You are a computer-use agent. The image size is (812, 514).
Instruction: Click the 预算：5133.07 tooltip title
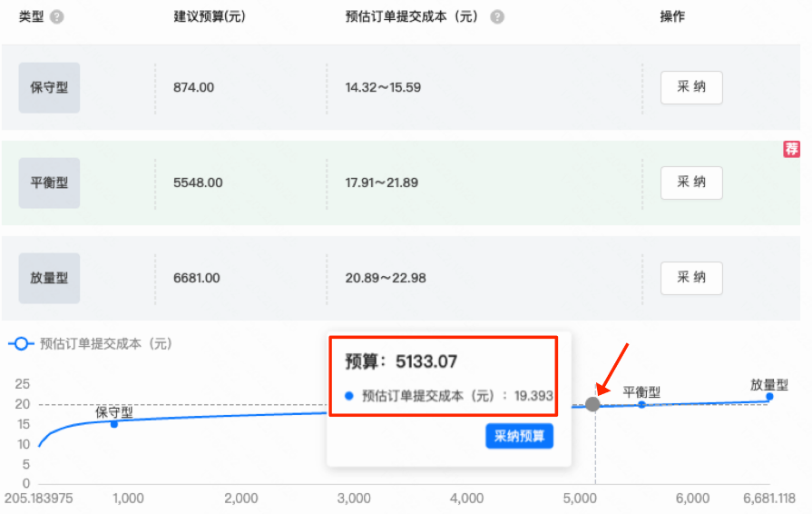pyautogui.click(x=401, y=361)
